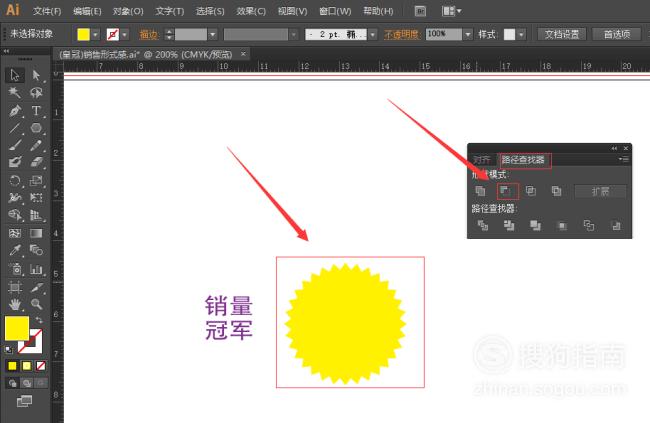The width and height of the screenshot is (650, 423).
Task: Click Minus Front shape mode icon
Action: (x=505, y=191)
